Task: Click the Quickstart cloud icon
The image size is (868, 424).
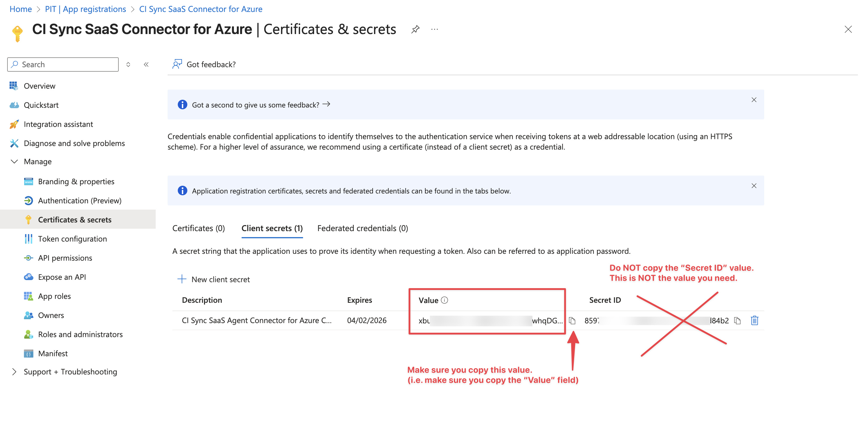Action: pyautogui.click(x=14, y=105)
